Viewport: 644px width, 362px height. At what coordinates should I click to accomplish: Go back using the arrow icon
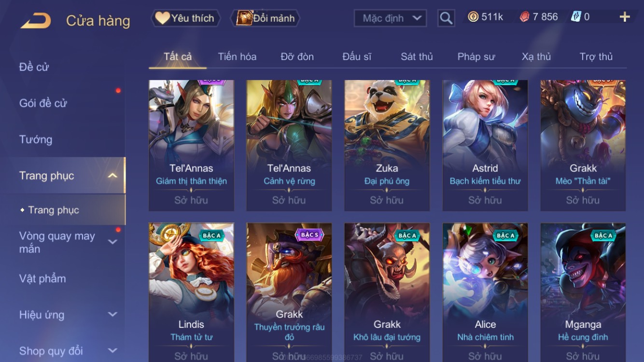click(x=35, y=21)
